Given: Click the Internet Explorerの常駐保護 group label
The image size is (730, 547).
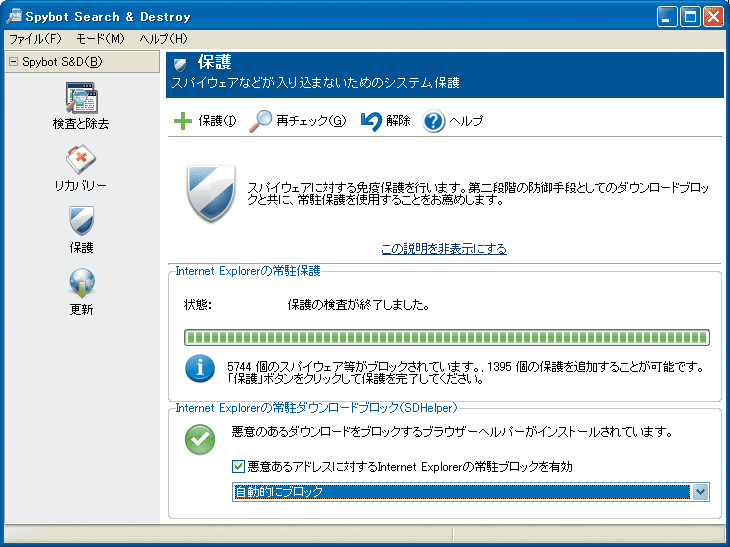Looking at the screenshot, I should pyautogui.click(x=248, y=271).
